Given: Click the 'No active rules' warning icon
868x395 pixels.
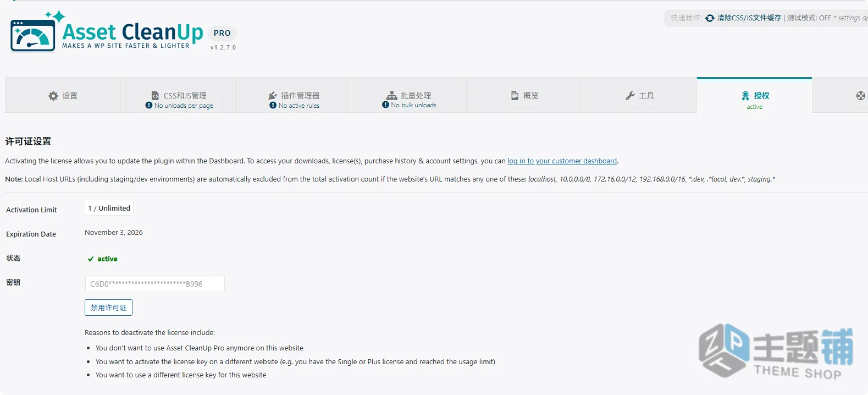Looking at the screenshot, I should point(273,105).
